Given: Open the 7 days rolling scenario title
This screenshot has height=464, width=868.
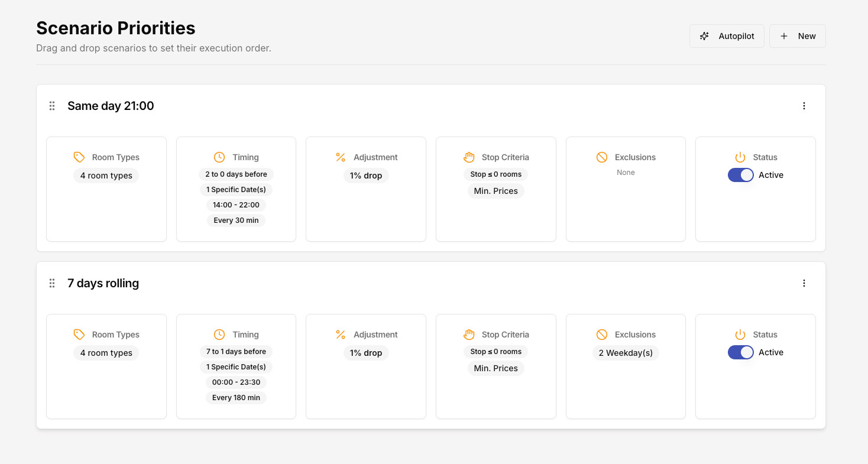Looking at the screenshot, I should (x=103, y=283).
